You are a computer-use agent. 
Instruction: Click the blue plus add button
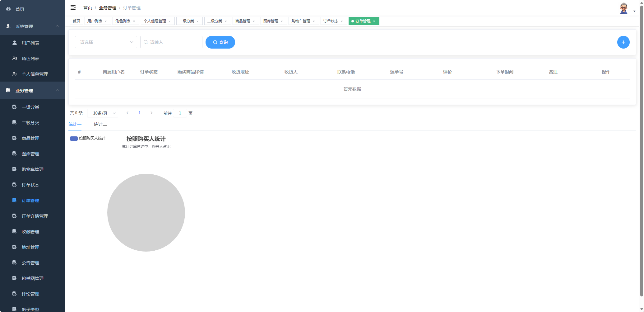(623, 42)
